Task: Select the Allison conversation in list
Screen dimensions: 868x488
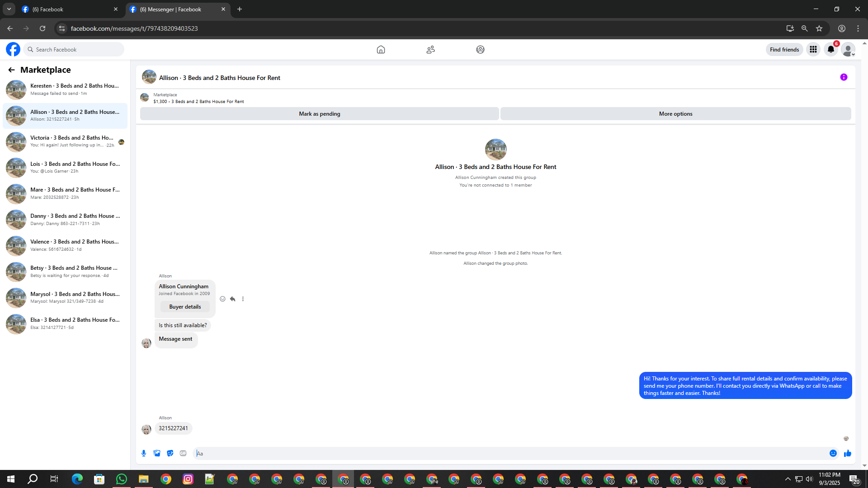Action: [x=65, y=116]
